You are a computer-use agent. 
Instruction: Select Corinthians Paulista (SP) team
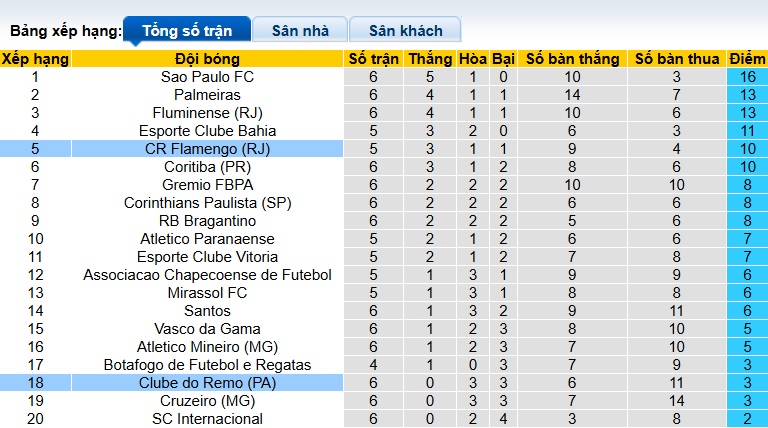pyautogui.click(x=207, y=202)
